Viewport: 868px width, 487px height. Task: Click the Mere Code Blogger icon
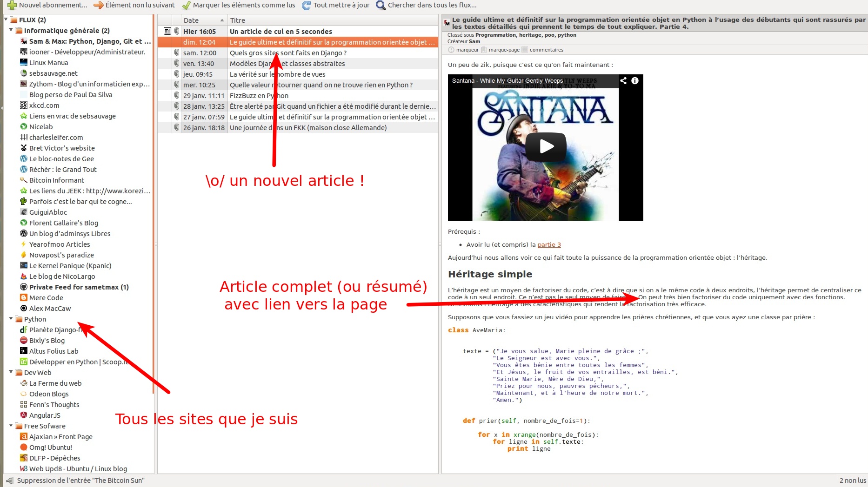pyautogui.click(x=24, y=298)
